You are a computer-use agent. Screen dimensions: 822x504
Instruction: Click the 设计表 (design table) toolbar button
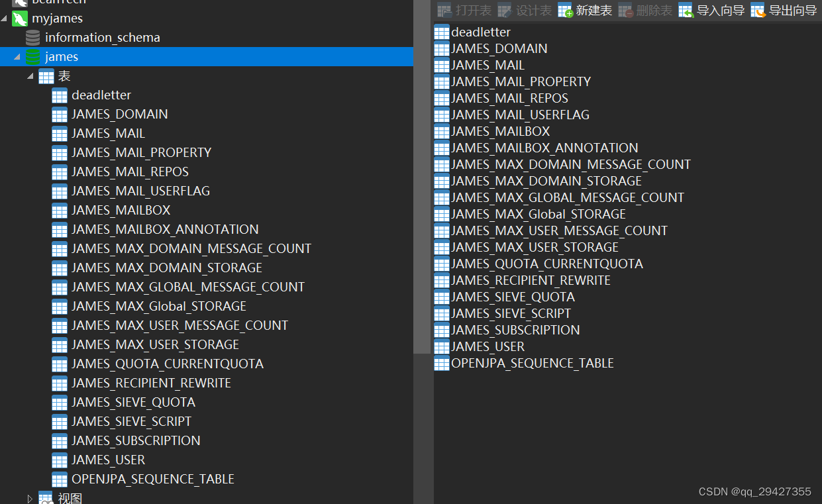[x=525, y=11]
